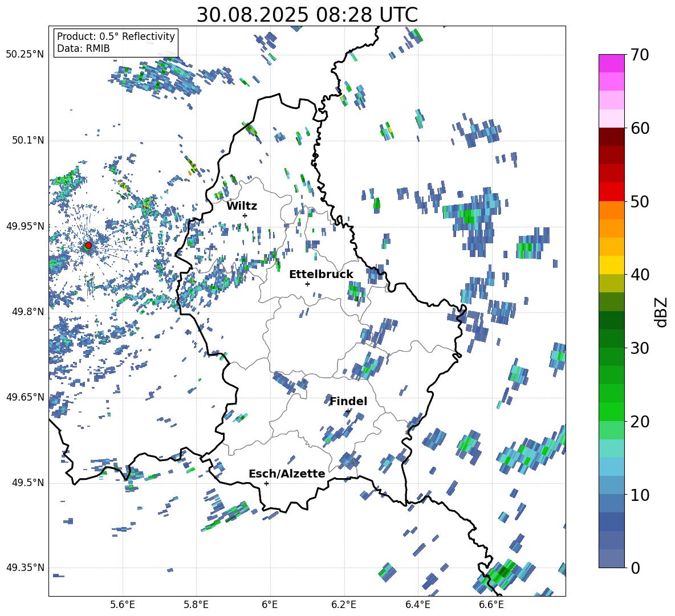675x616 pixels.
Task: Click the 49.65°N latitude label
Action: [25, 397]
